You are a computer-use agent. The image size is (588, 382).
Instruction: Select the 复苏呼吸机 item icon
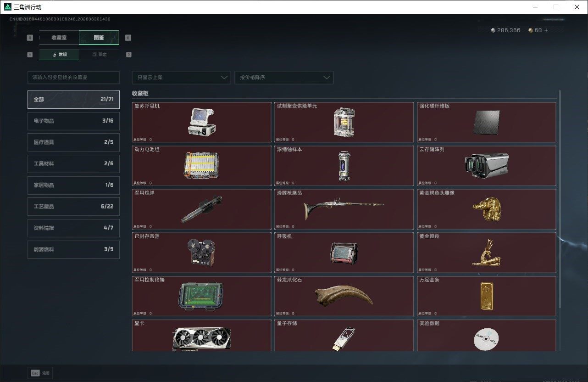coord(201,122)
